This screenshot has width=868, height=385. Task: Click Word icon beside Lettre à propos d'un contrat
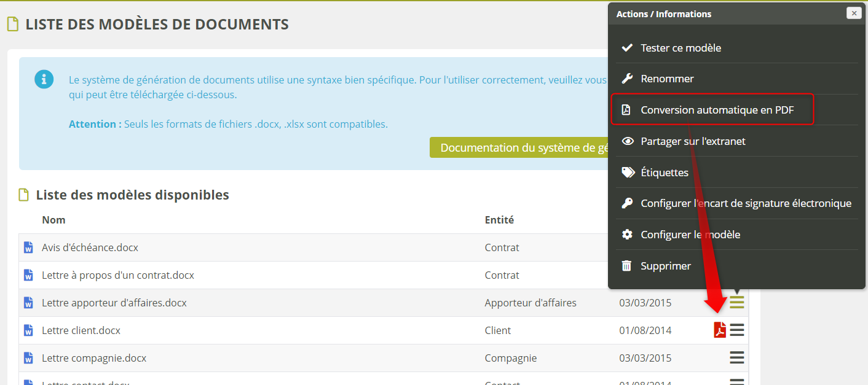(28, 275)
